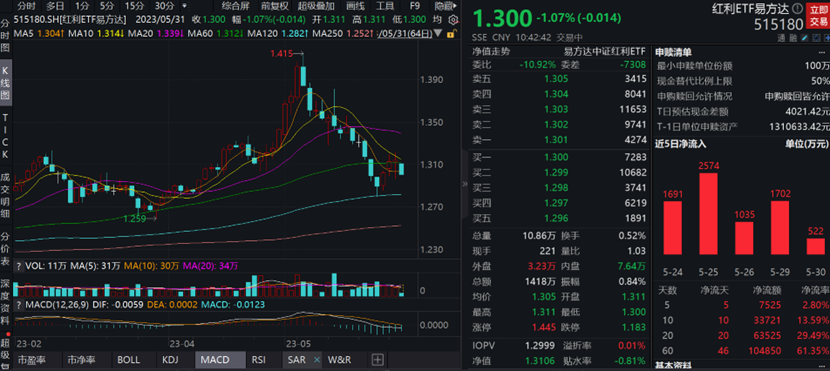The width and height of the screenshot is (830, 371).
Task: Open the 前复权 adjustment dropdown
Action: pyautogui.click(x=275, y=6)
